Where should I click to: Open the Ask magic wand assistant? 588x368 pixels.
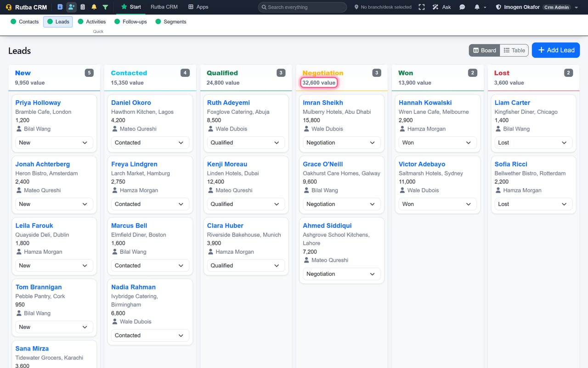(x=441, y=7)
